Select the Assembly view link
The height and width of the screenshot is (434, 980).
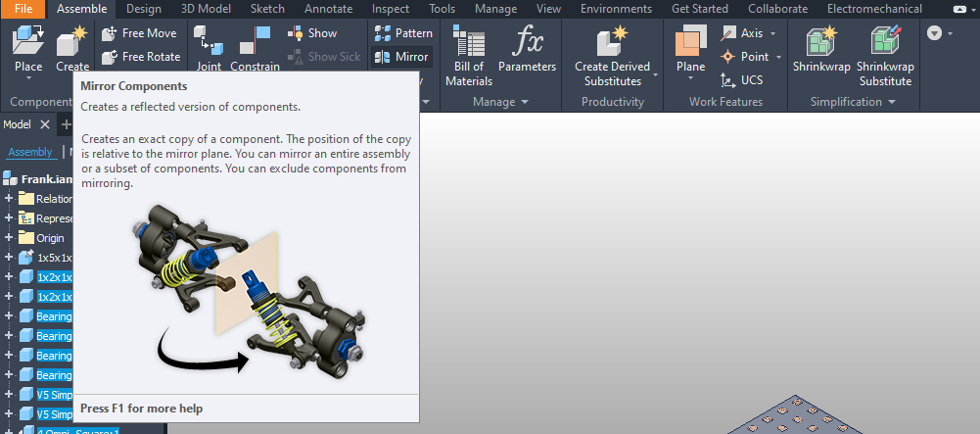[30, 152]
